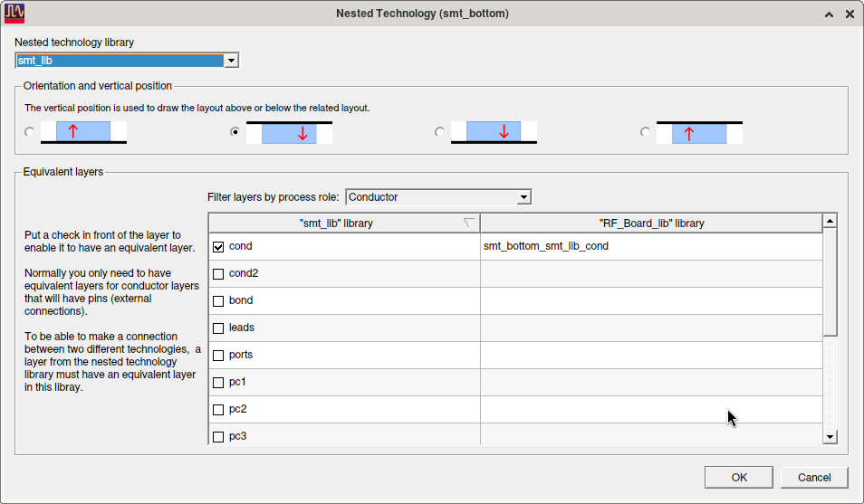Click the up-arrow under-top-line orientation diagram
This screenshot has height=504, width=864.
pyautogui.click(x=699, y=132)
